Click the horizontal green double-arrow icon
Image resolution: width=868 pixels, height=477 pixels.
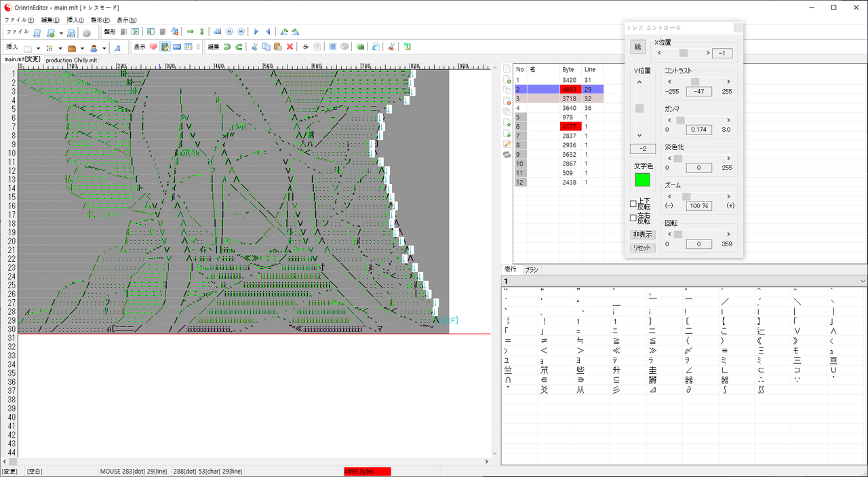tap(191, 32)
